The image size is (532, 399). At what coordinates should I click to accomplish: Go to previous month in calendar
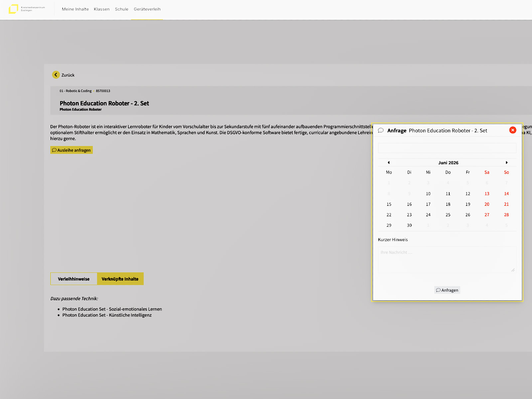389,163
